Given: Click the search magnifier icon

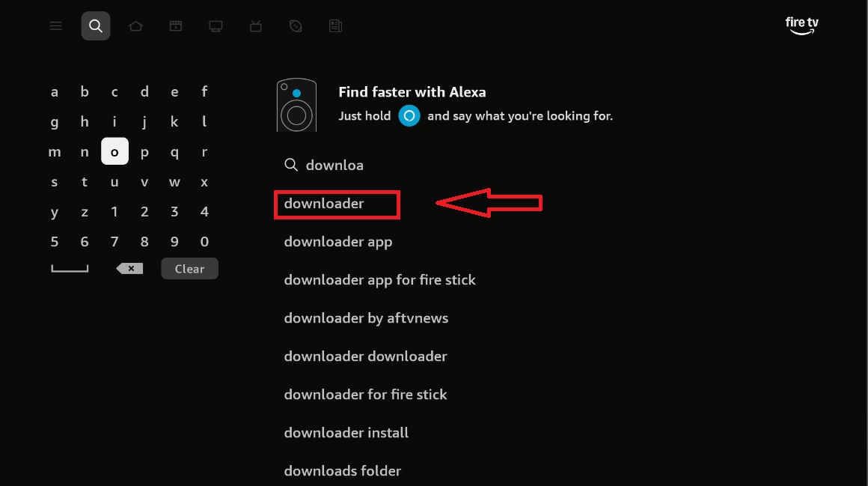Looking at the screenshot, I should (x=96, y=26).
